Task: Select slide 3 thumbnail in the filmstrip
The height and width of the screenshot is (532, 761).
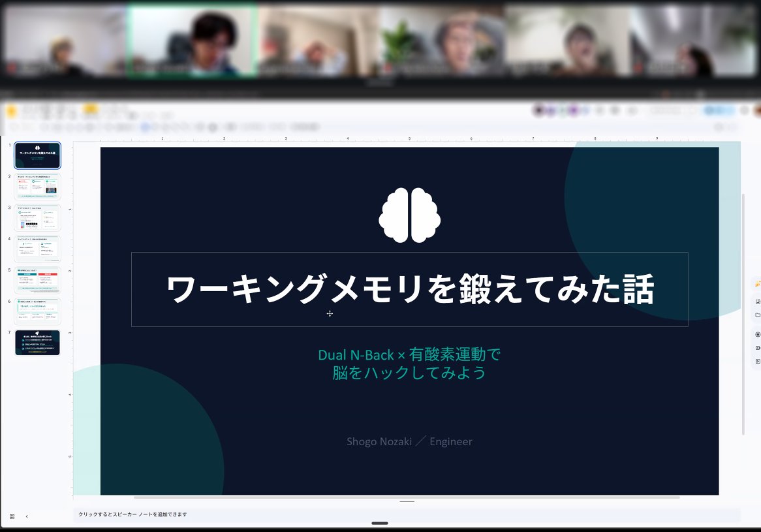Action: 37,217
